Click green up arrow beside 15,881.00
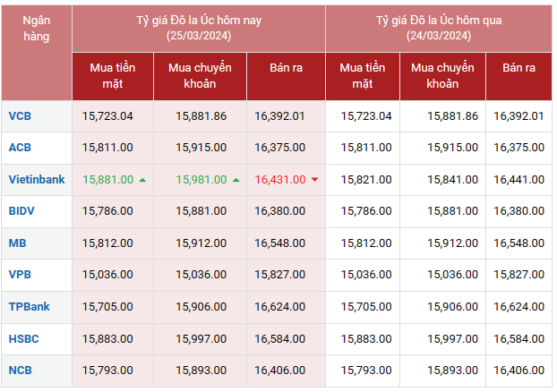 [142, 180]
